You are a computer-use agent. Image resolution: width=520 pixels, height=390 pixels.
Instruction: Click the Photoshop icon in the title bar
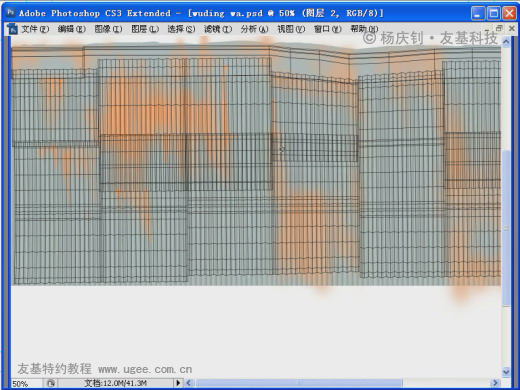[x=10, y=13]
